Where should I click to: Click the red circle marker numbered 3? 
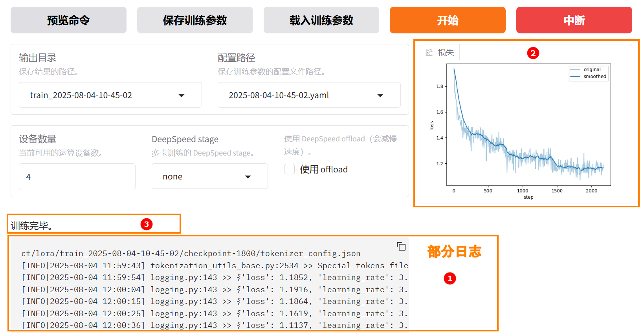(146, 224)
